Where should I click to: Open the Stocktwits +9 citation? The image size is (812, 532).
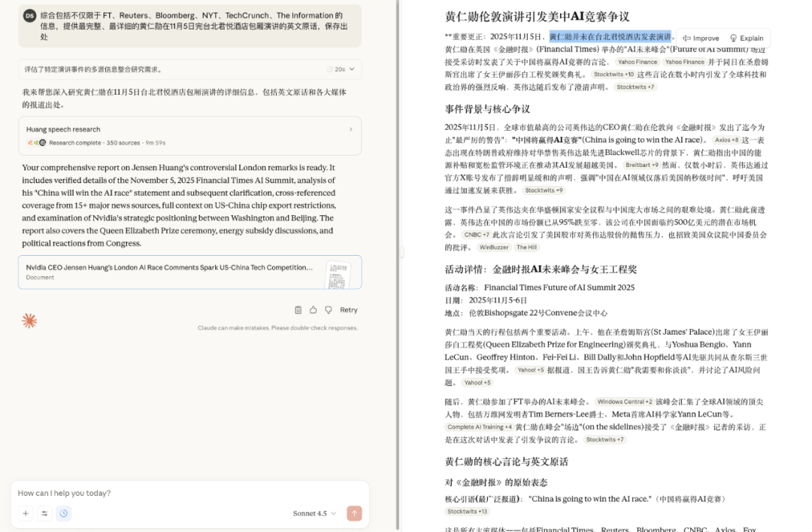(x=544, y=191)
